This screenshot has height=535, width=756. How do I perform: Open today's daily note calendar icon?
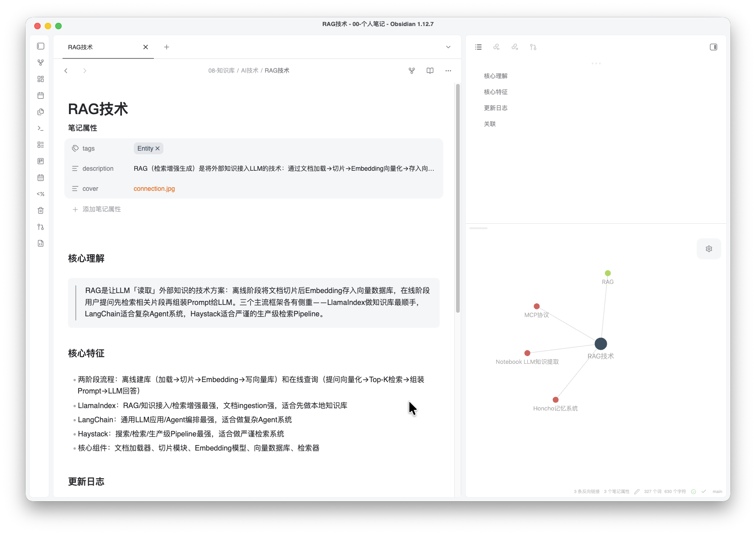pyautogui.click(x=41, y=95)
